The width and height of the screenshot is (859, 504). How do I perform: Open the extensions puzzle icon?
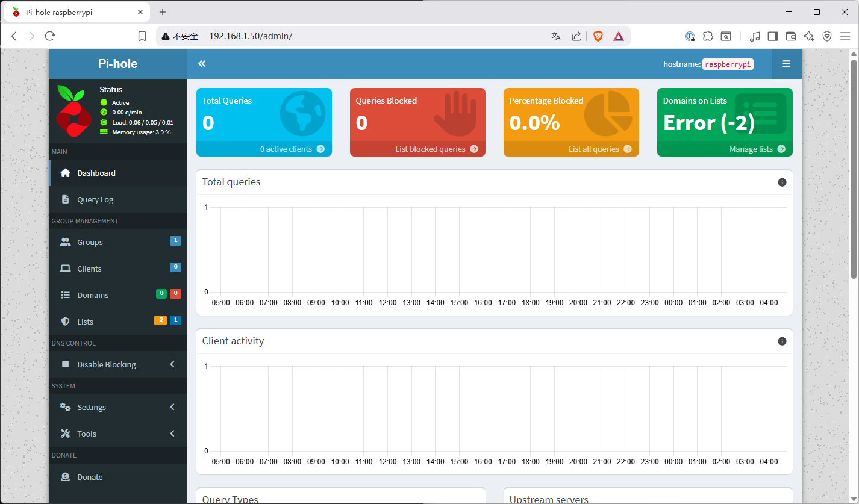[x=708, y=36]
